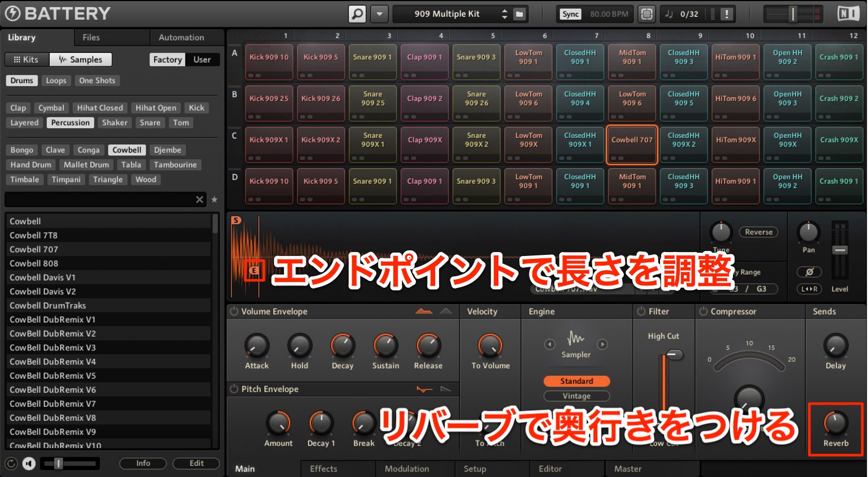Select the Cowbell tag

127,150
